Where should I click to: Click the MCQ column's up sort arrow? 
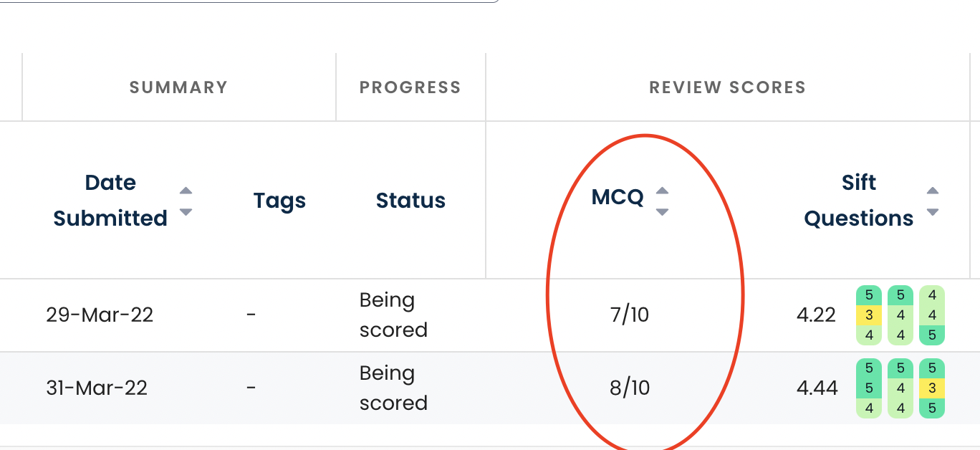click(x=662, y=191)
